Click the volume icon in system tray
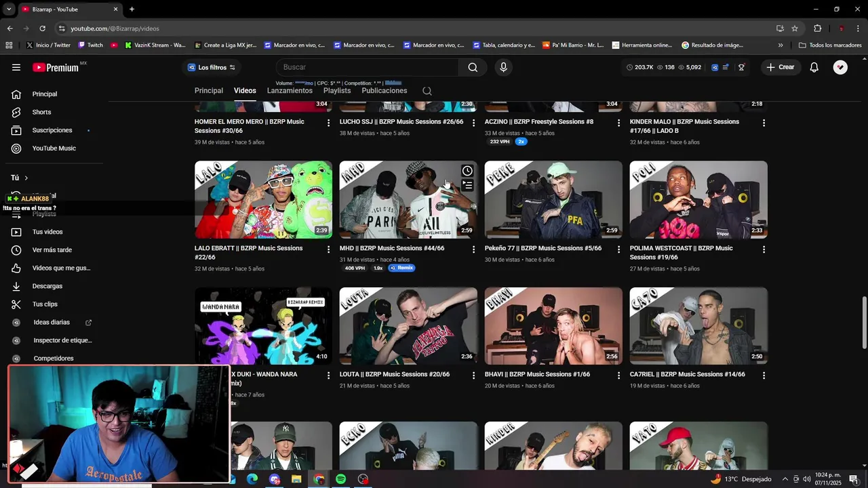This screenshot has height=488, width=868. [807, 479]
